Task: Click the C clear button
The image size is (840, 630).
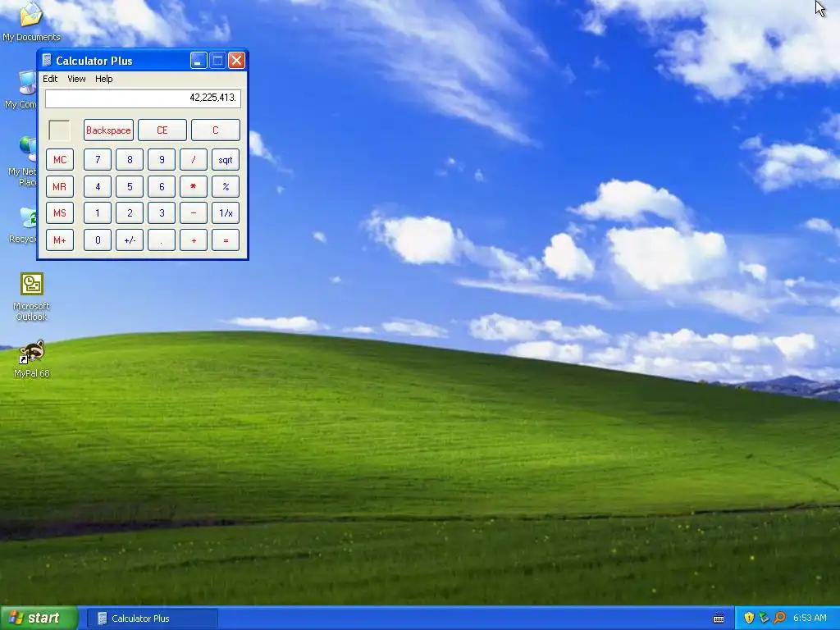Action: click(216, 130)
